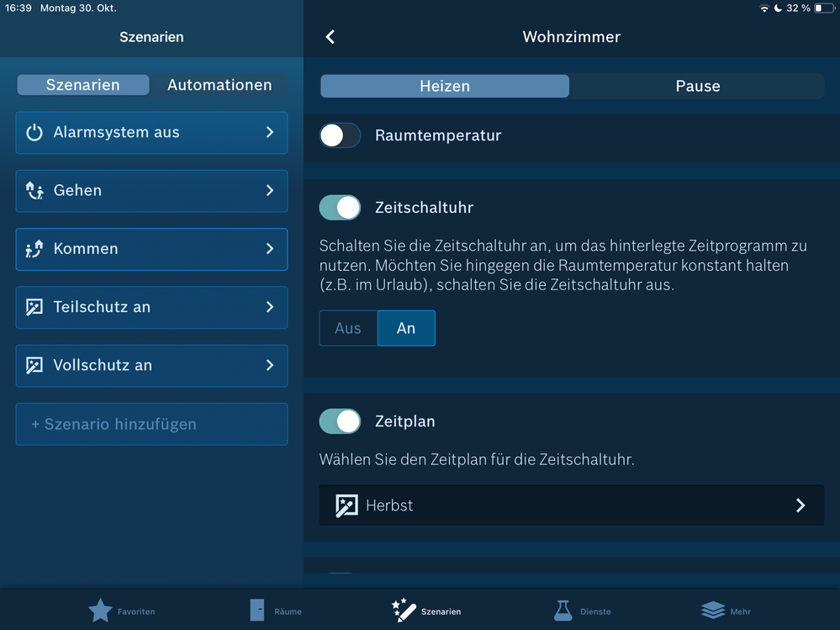Image resolution: width=840 pixels, height=630 pixels.
Task: Open Mehr layers icon in bottom bar
Action: tap(712, 611)
